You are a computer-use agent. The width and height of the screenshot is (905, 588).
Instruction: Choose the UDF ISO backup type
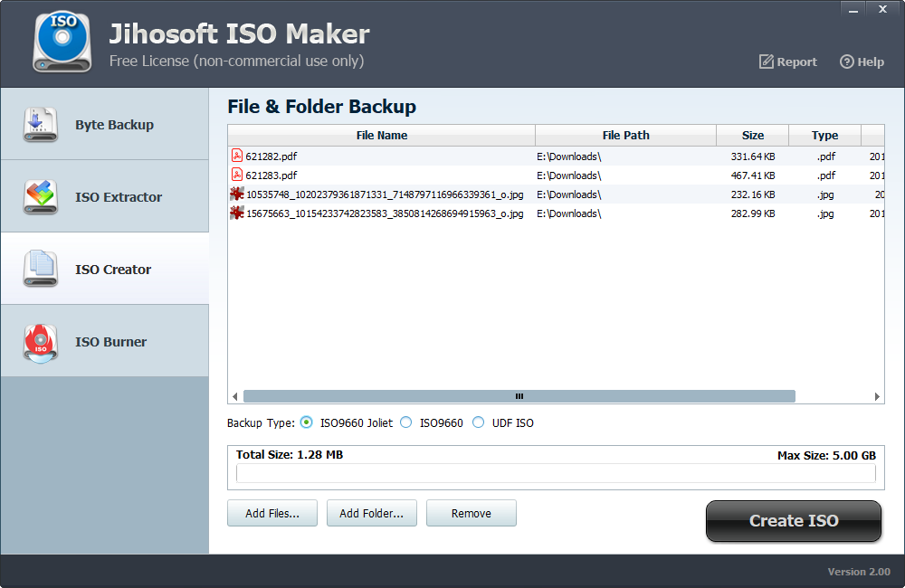click(479, 422)
